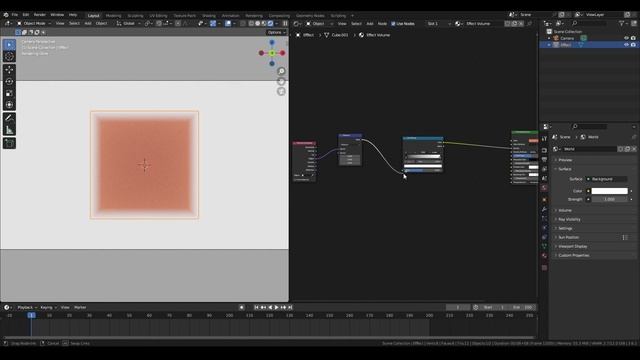Select the Select Box tool in 3D viewport
640x360 pixels.
point(9,44)
